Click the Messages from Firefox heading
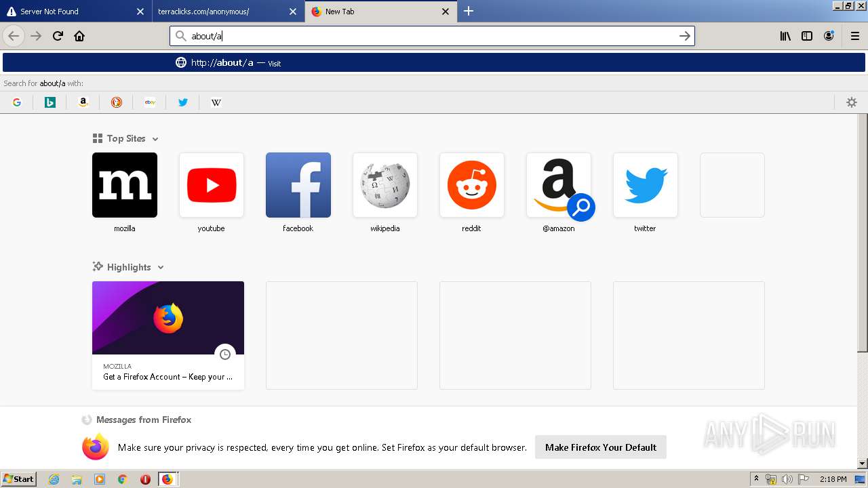 tap(144, 420)
